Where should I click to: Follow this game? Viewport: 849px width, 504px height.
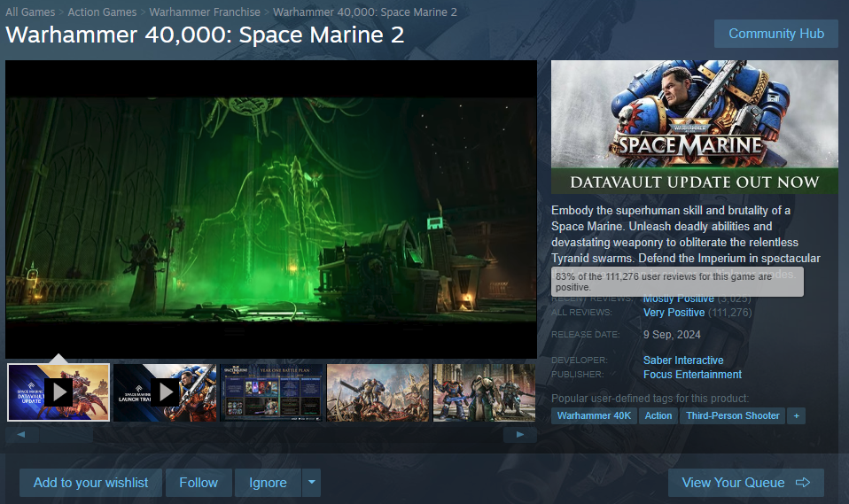point(199,483)
